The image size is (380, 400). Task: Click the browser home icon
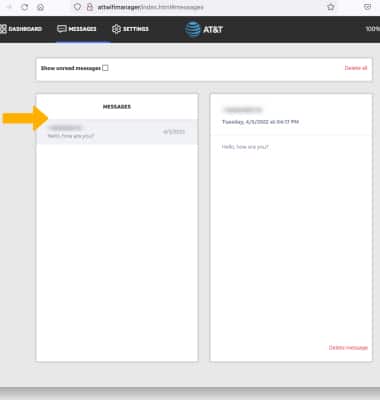[x=40, y=7]
